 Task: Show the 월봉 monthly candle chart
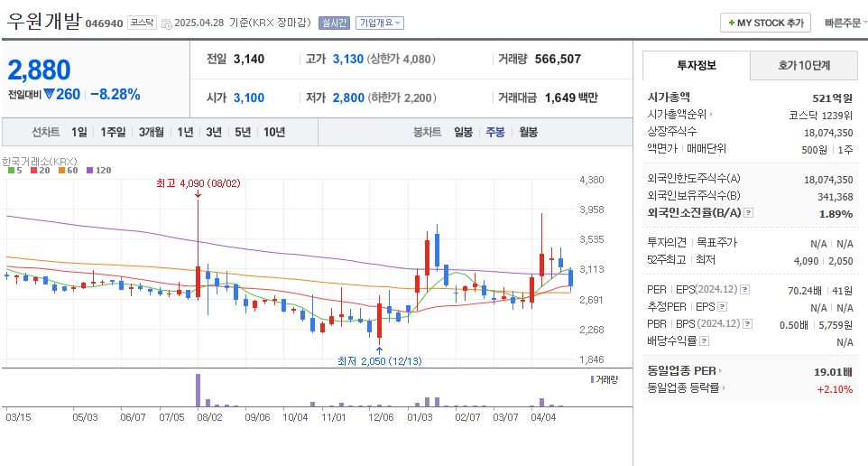[x=528, y=132]
